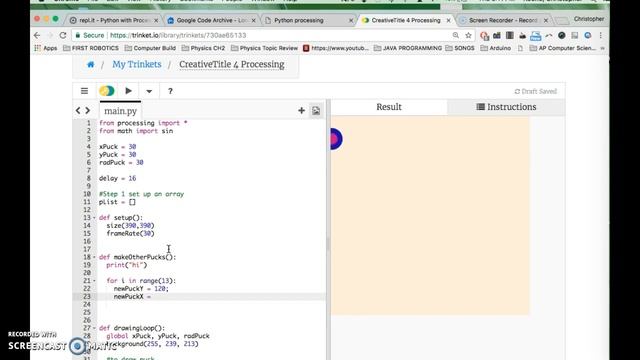
Task: Open Apps bookmarks shortcut
Action: (x=46, y=48)
